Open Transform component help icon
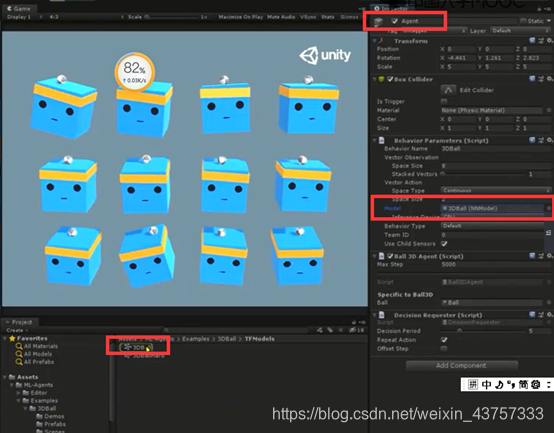 point(532,41)
